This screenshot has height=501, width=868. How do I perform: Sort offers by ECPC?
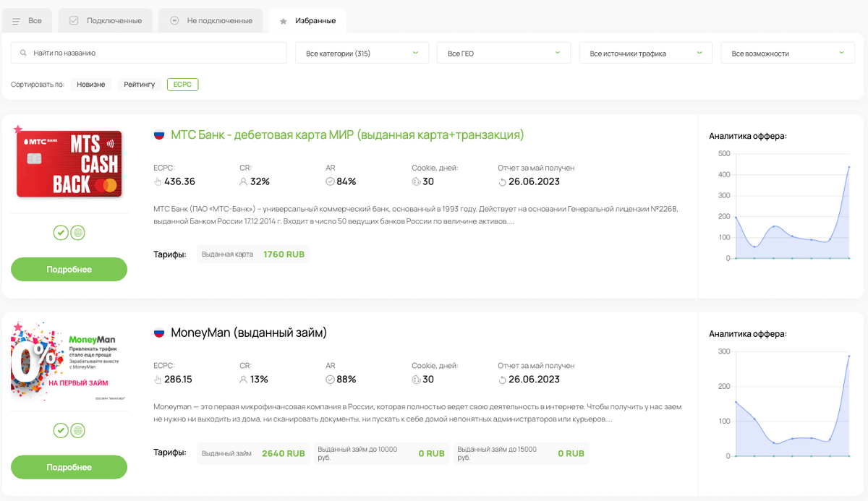tap(182, 85)
